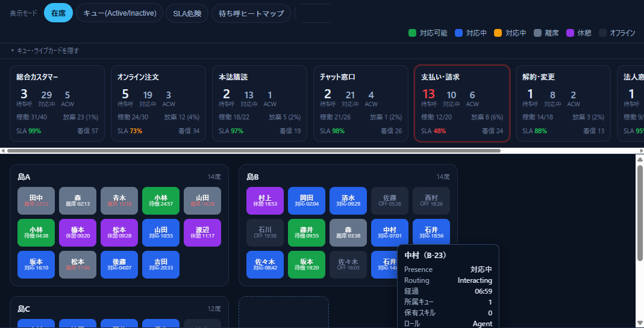Open the 本誌購読 queue card
This screenshot has width=644, height=328.
coord(260,103)
